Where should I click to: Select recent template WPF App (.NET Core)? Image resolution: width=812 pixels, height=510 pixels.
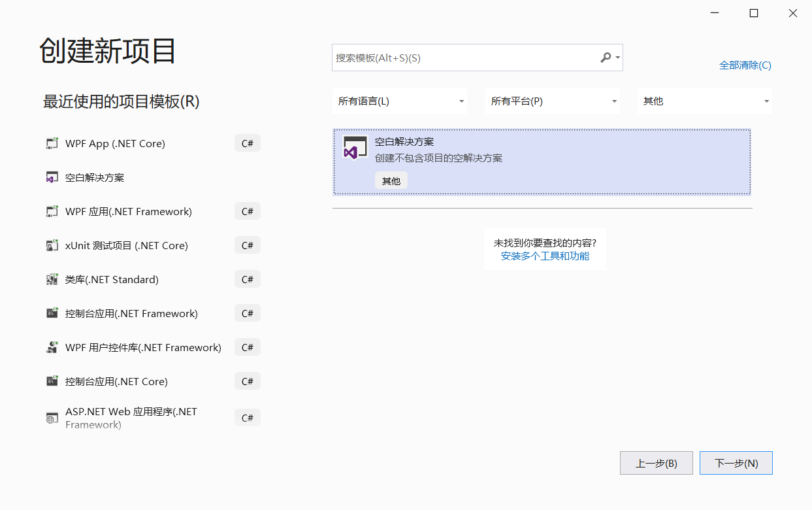click(x=153, y=143)
